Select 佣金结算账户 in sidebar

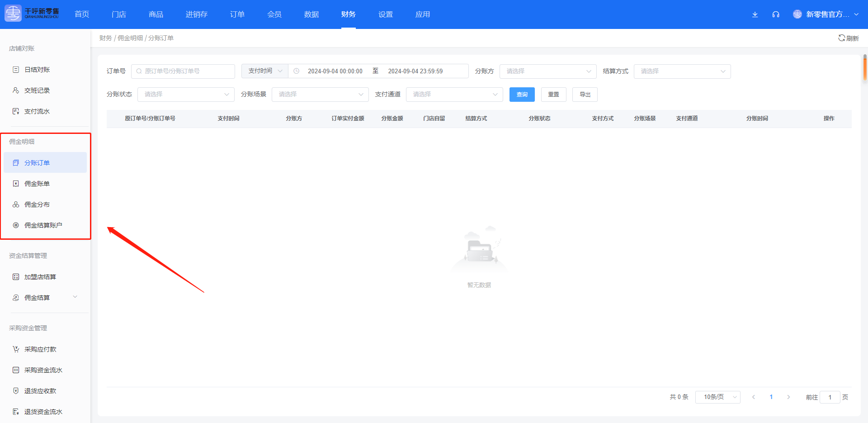point(43,225)
